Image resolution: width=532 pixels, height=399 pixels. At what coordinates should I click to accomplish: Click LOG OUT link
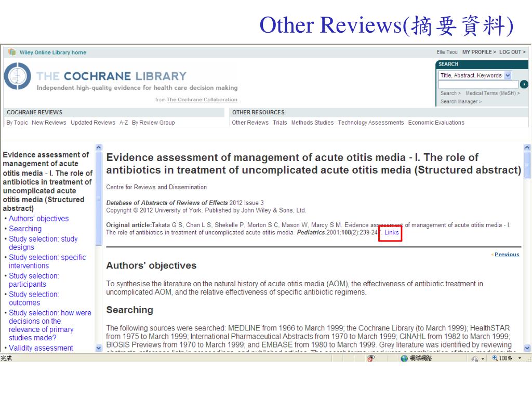click(x=512, y=52)
